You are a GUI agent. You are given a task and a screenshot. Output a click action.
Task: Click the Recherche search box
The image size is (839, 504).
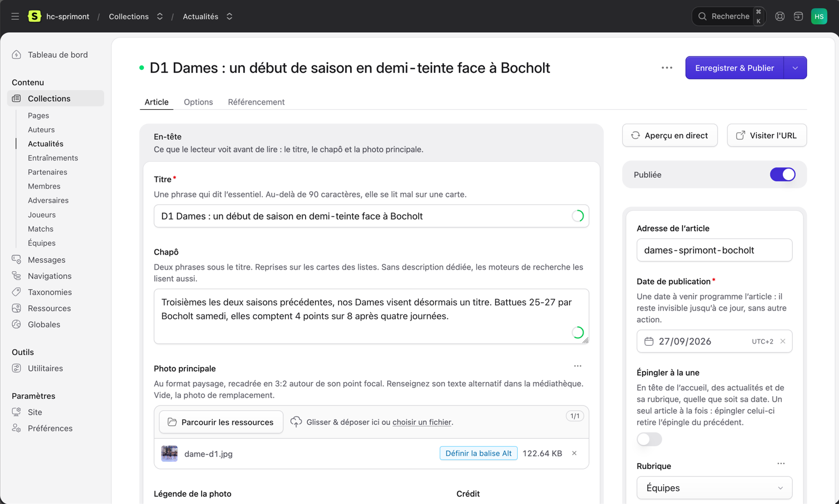pos(729,16)
